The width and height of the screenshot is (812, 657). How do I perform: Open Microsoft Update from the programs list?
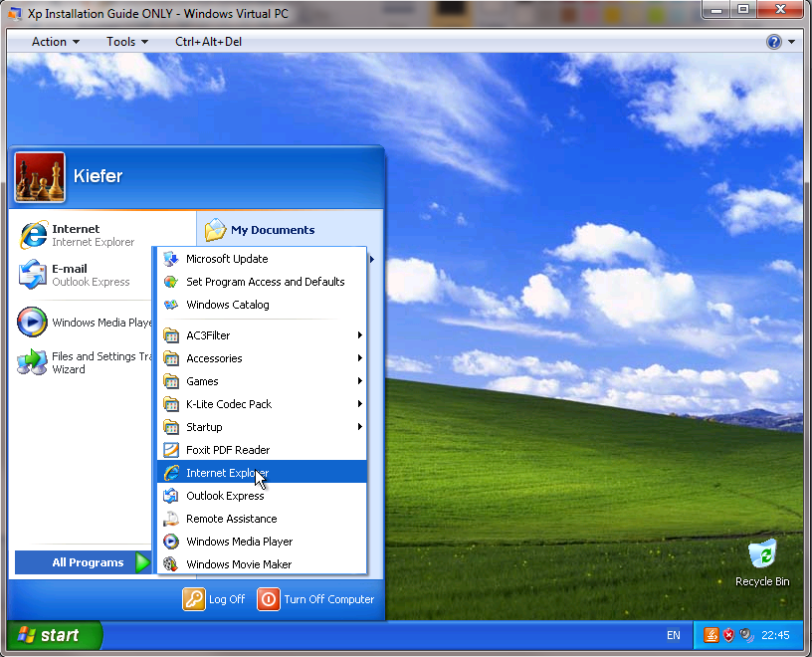[x=262, y=259]
